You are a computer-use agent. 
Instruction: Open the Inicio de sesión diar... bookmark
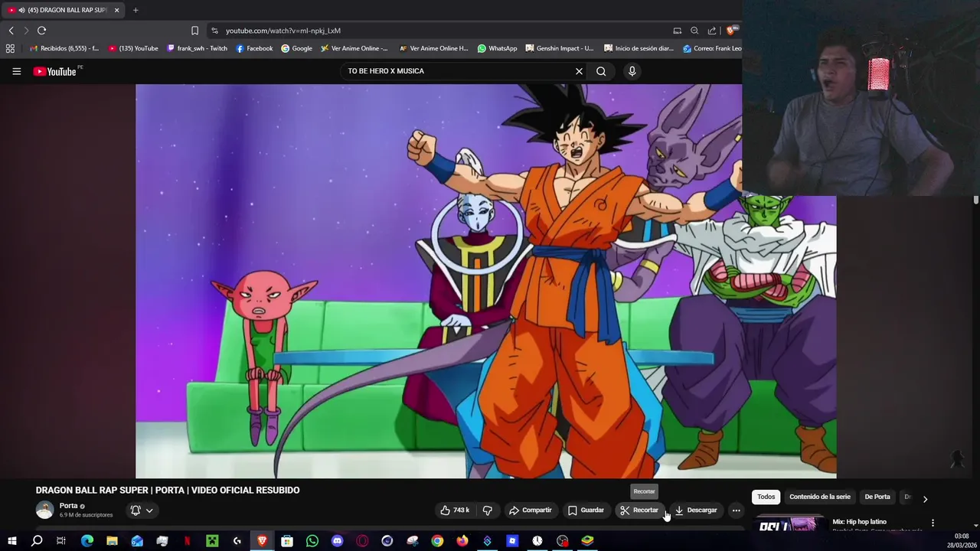(639, 48)
